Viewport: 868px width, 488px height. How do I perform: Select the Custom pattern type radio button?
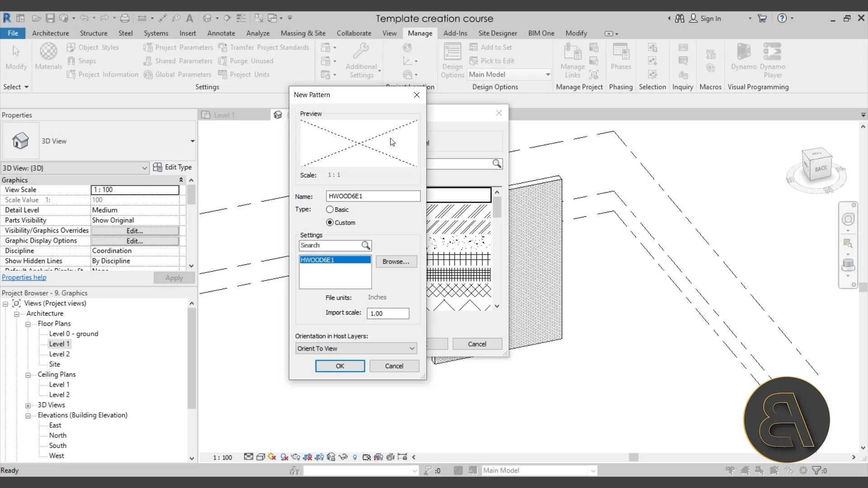(x=330, y=222)
